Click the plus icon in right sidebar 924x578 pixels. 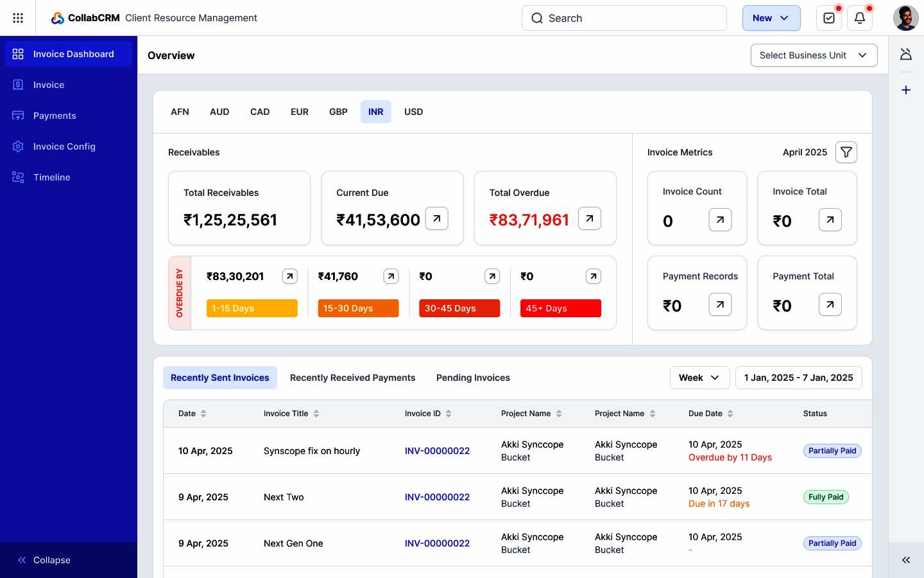pos(905,90)
